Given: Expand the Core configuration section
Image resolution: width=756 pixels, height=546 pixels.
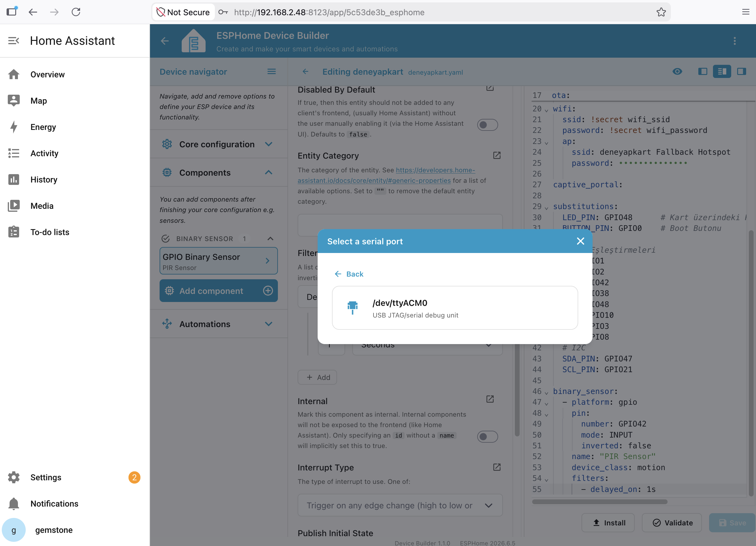Looking at the screenshot, I should pos(219,144).
